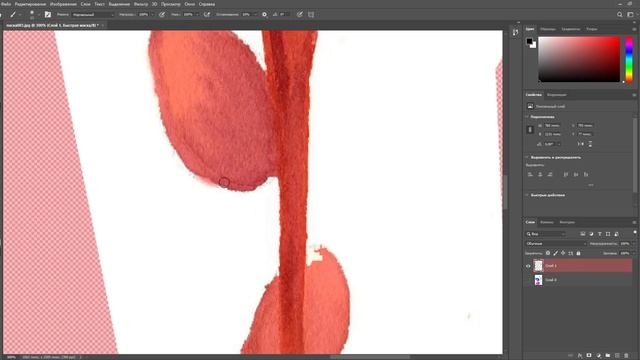Click the more options ellipsis in Properties
The height and width of the screenshot is (360, 640).
(x=591, y=185)
